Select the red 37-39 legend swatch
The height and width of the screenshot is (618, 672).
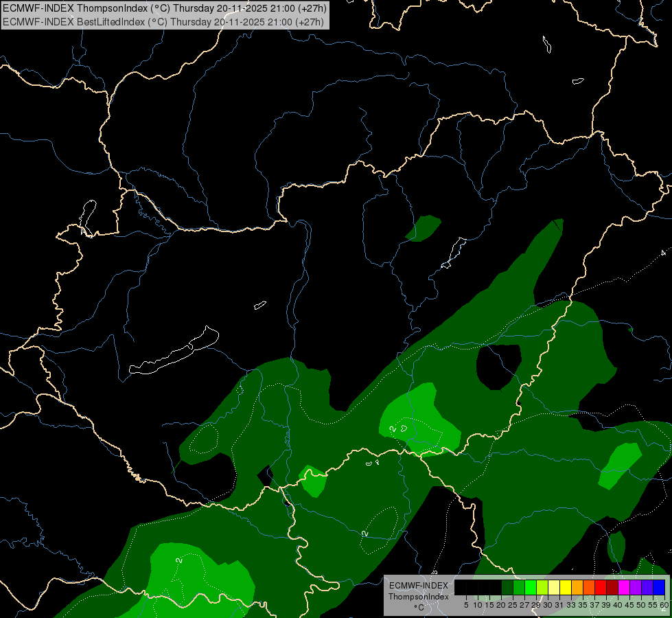(x=601, y=587)
